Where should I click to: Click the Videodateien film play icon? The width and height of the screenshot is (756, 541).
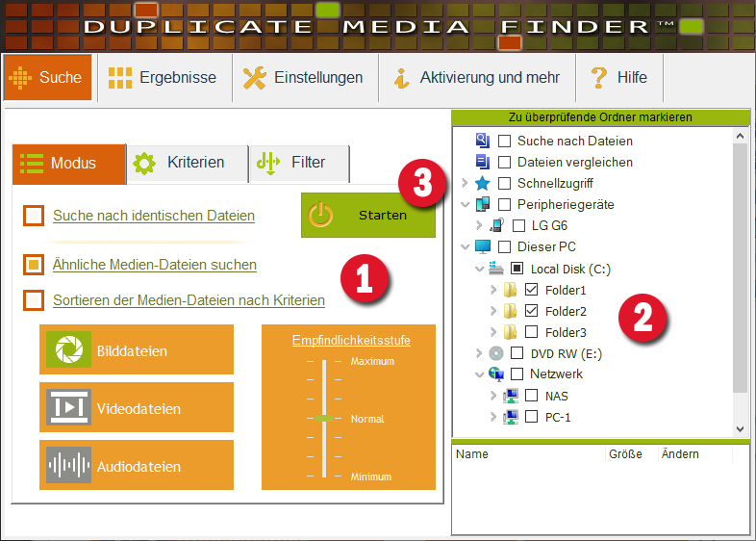[x=68, y=408]
